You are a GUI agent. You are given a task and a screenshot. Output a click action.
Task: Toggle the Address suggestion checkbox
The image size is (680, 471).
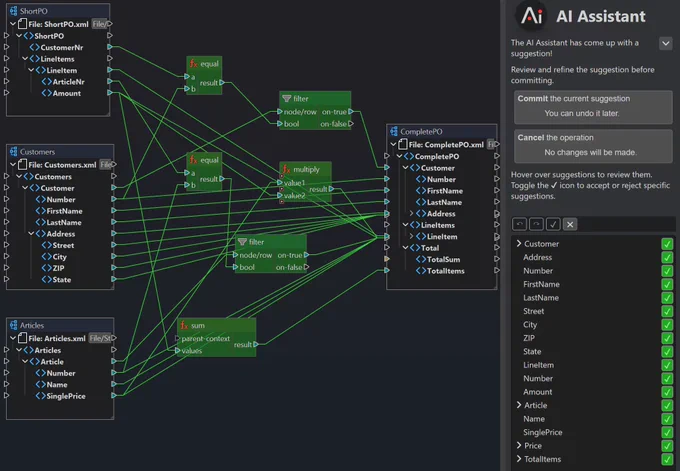point(667,257)
